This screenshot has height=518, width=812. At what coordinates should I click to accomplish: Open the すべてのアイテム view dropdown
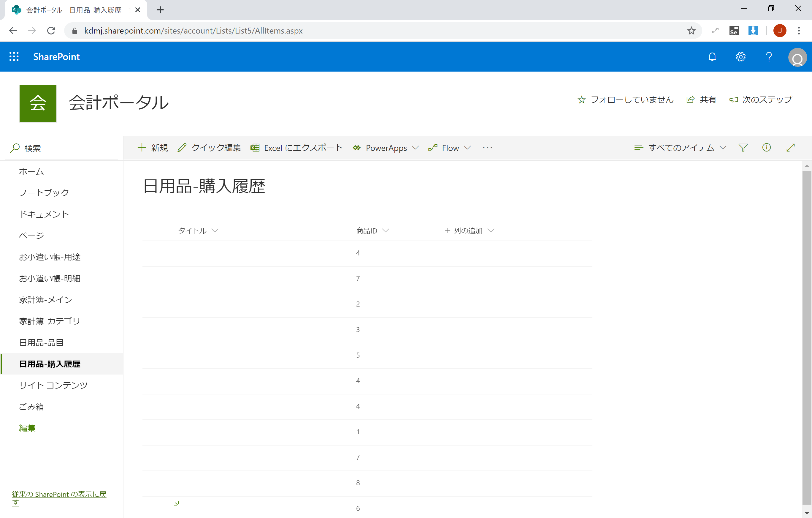point(681,148)
